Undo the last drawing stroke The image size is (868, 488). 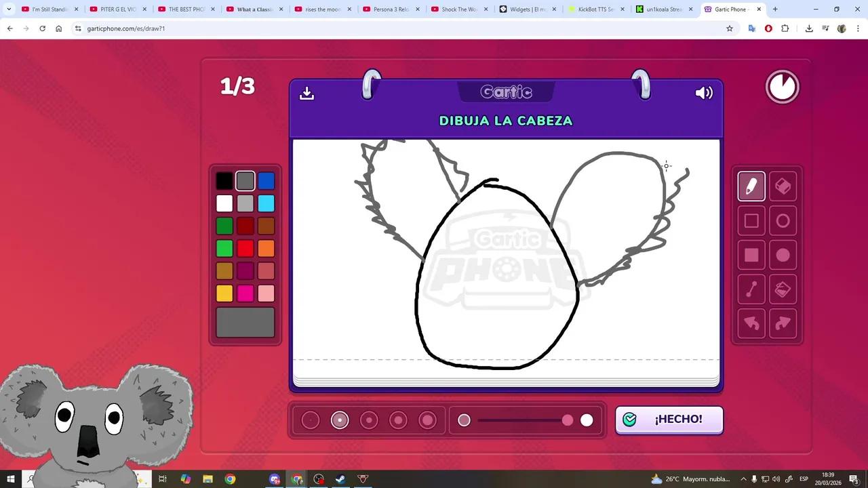coord(751,323)
